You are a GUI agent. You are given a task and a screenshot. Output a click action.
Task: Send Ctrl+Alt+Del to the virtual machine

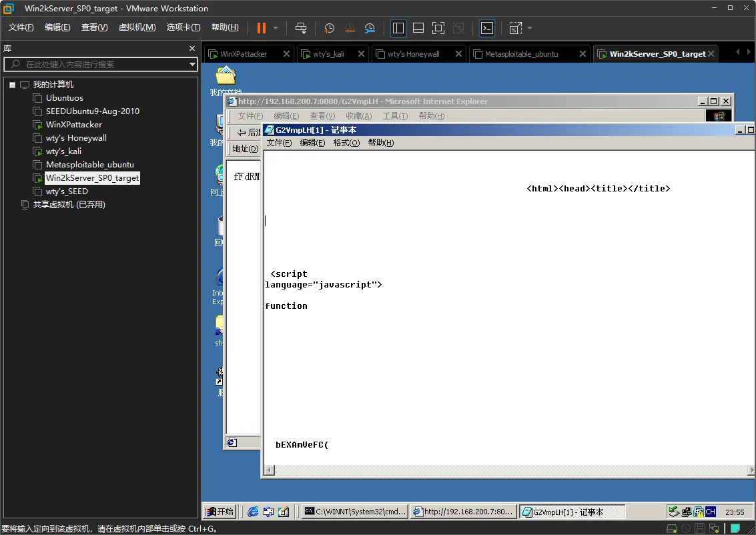[301, 28]
